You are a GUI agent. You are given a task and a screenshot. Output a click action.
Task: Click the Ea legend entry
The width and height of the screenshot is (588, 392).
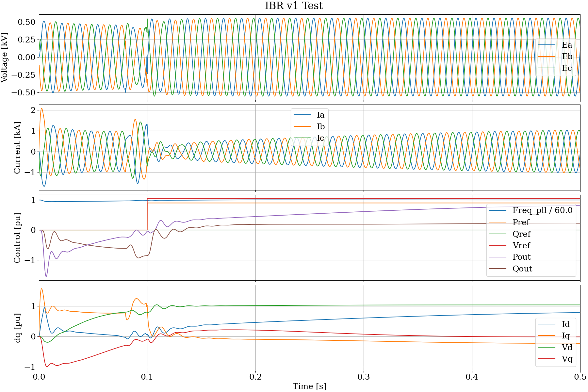(x=555, y=45)
